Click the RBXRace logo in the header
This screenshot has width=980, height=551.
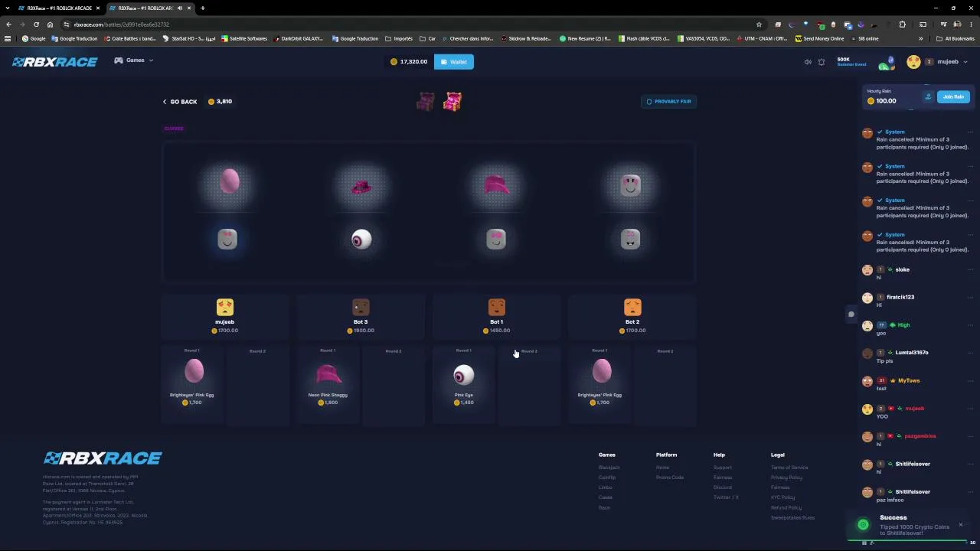[x=54, y=61]
